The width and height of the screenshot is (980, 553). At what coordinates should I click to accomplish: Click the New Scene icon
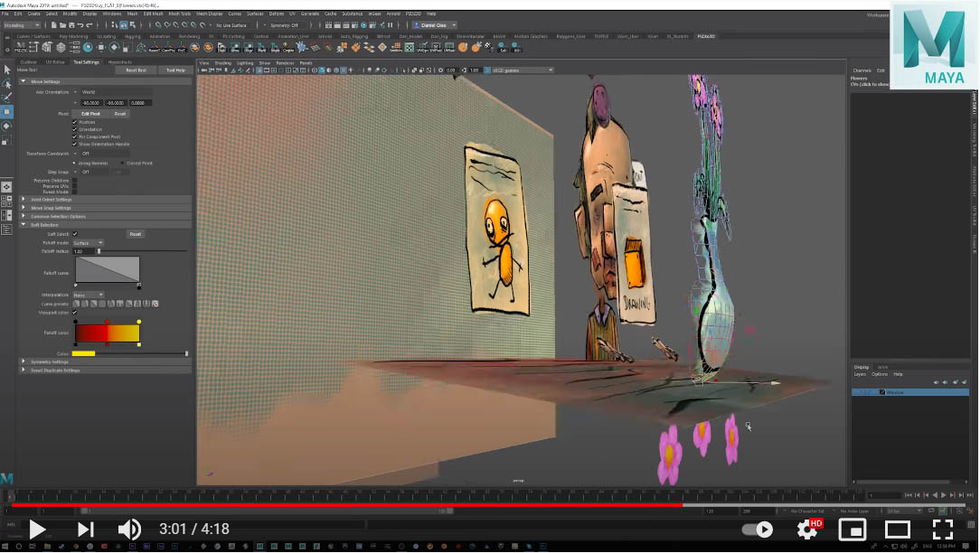[x=54, y=25]
